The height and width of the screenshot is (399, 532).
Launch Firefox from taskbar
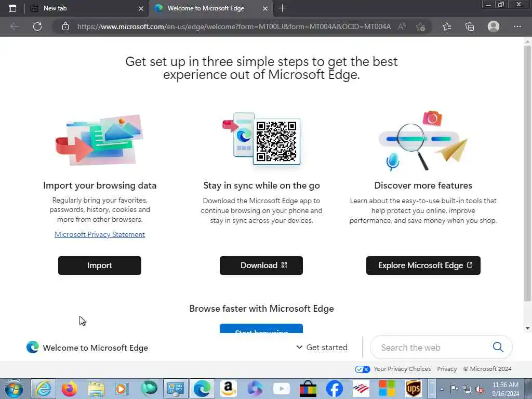click(x=70, y=389)
